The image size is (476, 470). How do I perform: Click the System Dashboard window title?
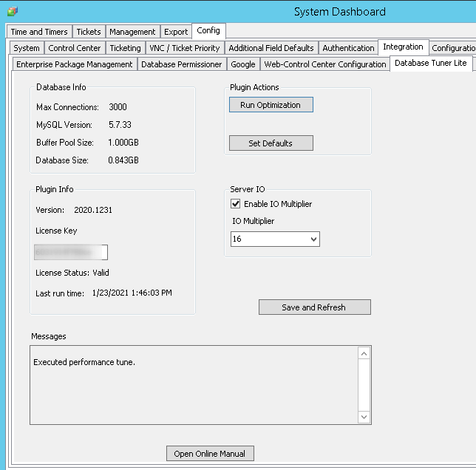coord(340,12)
